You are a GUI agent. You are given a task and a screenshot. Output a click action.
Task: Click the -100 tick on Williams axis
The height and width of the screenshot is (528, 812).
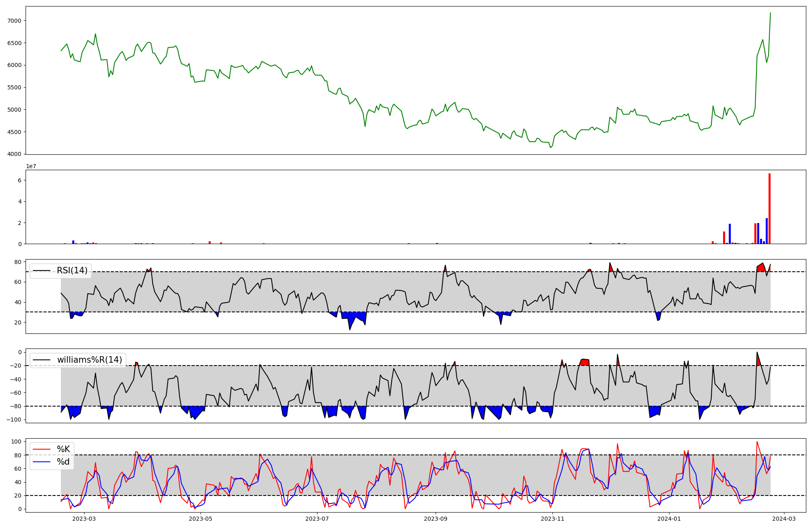[x=14, y=420]
